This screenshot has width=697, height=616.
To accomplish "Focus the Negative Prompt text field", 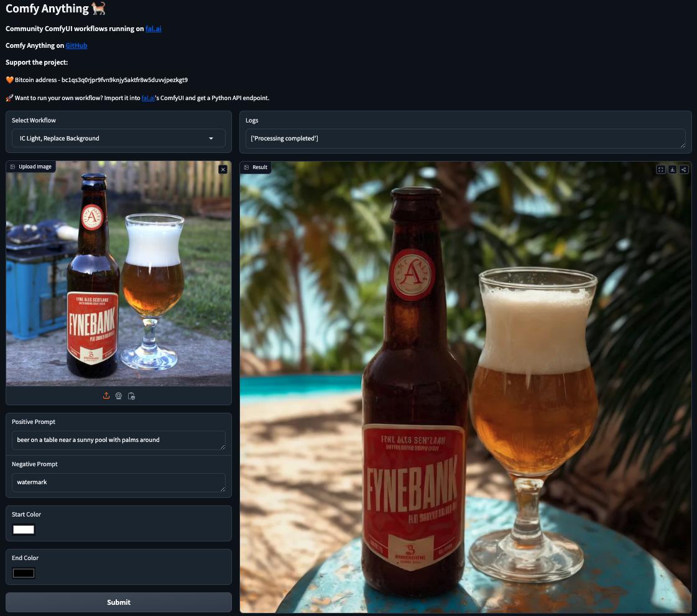I will point(119,482).
